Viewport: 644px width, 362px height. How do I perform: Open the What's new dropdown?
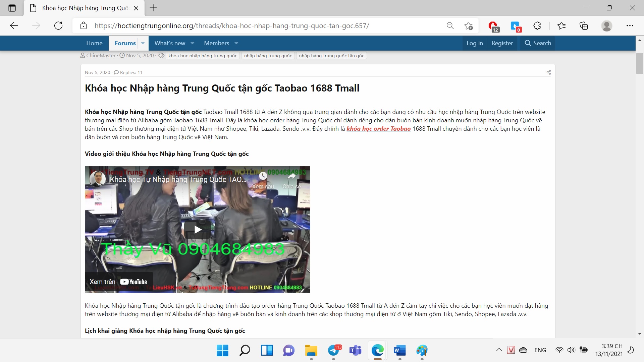pyautogui.click(x=192, y=43)
